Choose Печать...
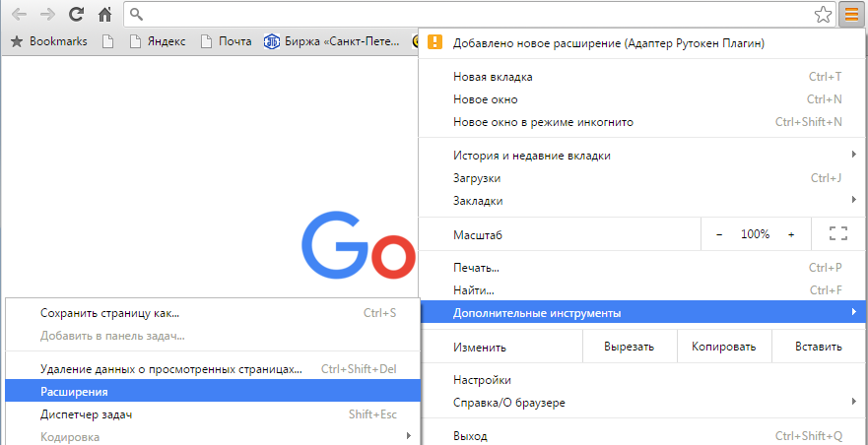The width and height of the screenshot is (868, 445). [642, 268]
